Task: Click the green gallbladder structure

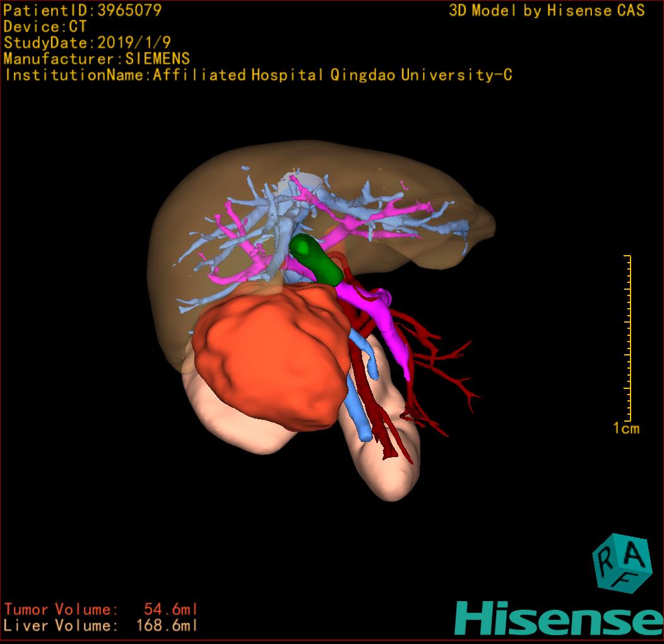Action: (316, 259)
